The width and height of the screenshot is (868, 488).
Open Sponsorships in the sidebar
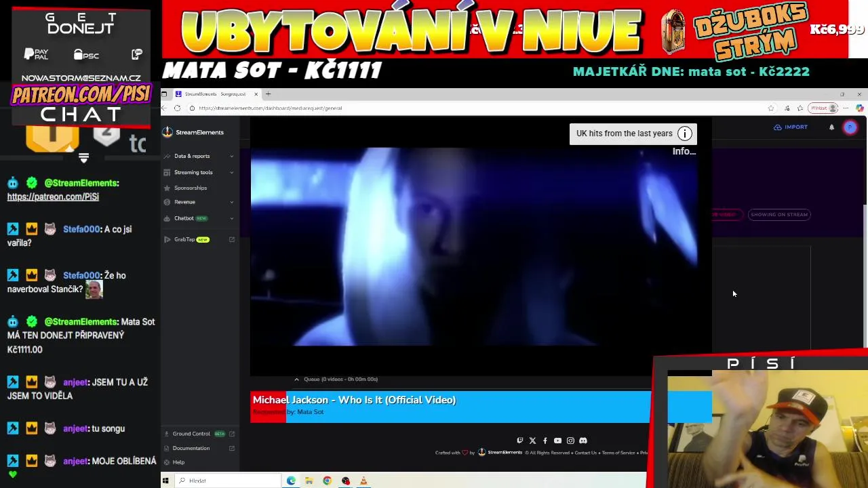tap(191, 188)
